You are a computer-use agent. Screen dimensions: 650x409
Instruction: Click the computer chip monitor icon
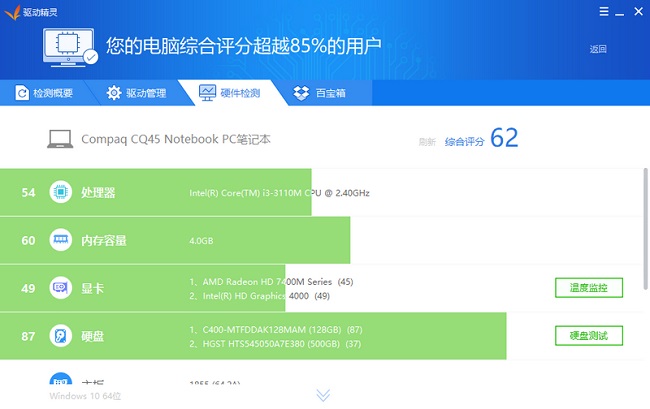pos(70,47)
